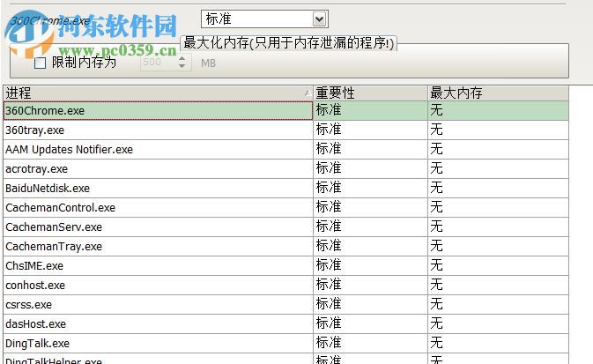Sort by the 进程 column header
Image resolution: width=593 pixels, height=364 pixels.
pos(158,93)
